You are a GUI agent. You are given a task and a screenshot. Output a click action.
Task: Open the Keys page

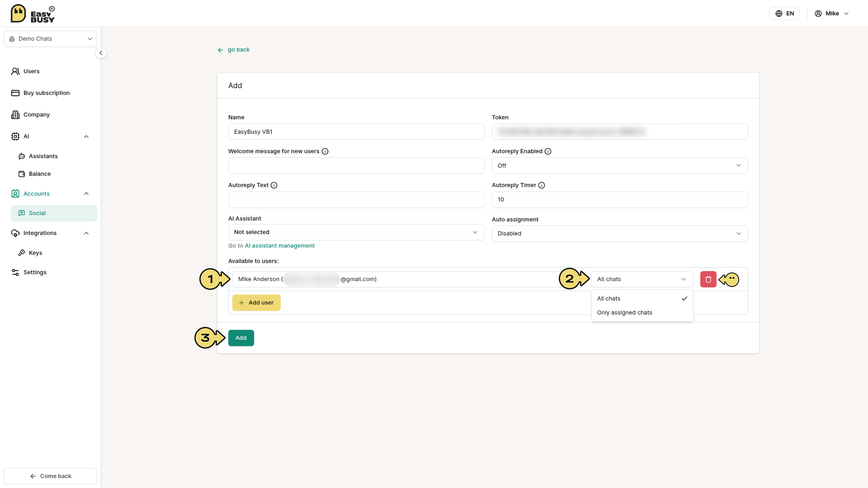click(x=35, y=253)
